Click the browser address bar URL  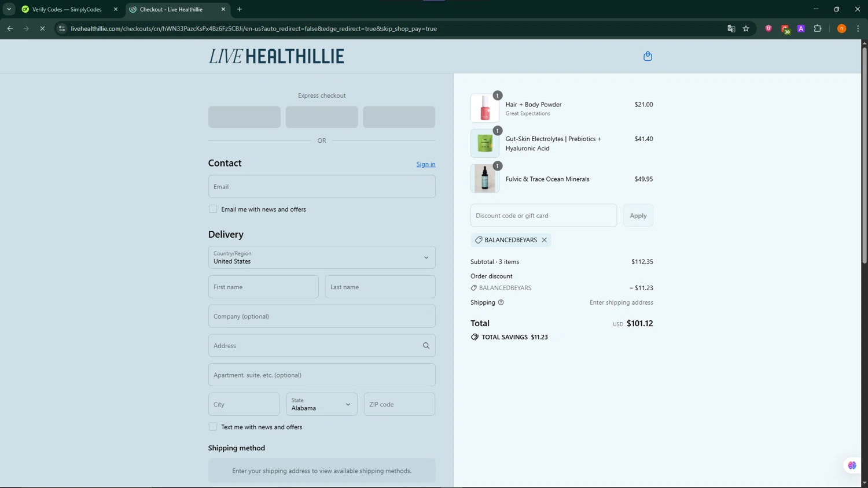pos(253,28)
